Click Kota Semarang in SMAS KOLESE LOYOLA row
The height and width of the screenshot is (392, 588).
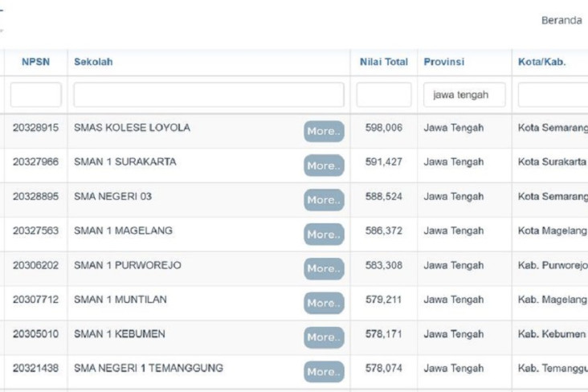553,128
